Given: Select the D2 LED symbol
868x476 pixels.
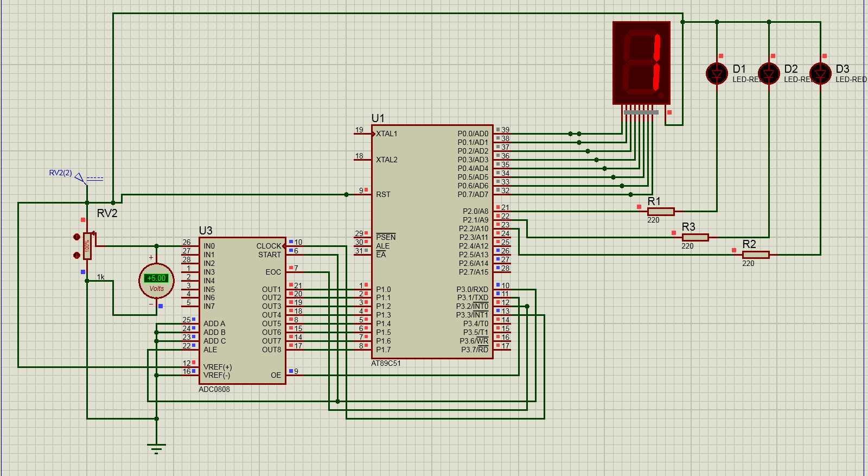Looking at the screenshot, I should (769, 73).
